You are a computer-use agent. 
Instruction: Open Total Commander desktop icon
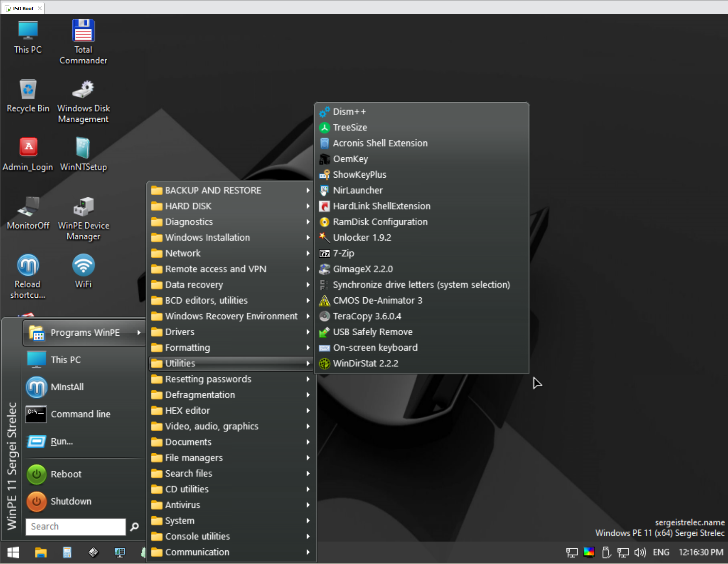click(x=83, y=42)
